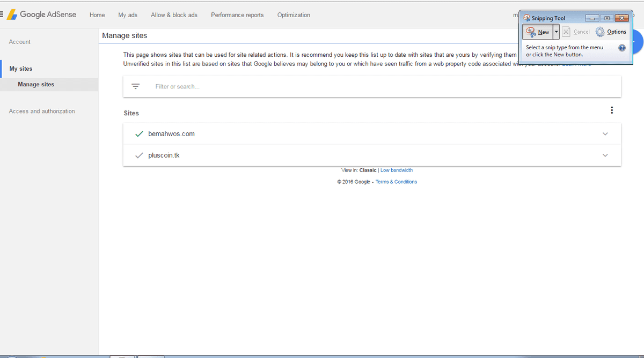Click the gray checkmark beside pluscoin.tk

(140, 155)
